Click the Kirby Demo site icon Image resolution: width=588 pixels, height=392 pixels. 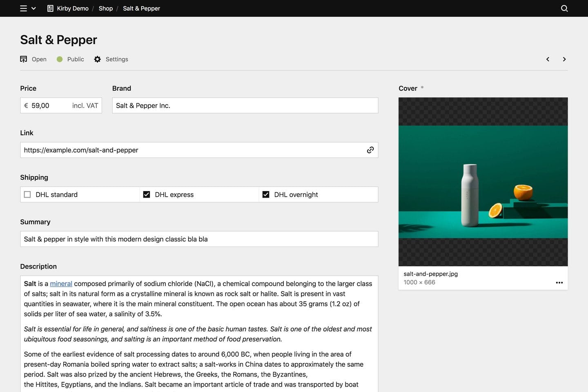point(50,8)
